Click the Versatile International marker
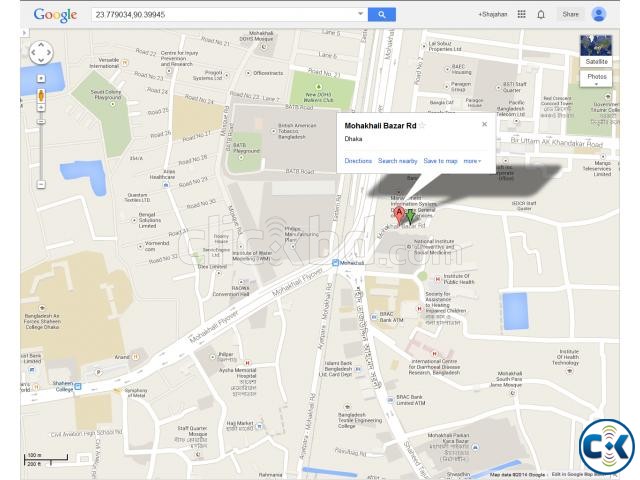This screenshot has width=640, height=480. click(125, 63)
